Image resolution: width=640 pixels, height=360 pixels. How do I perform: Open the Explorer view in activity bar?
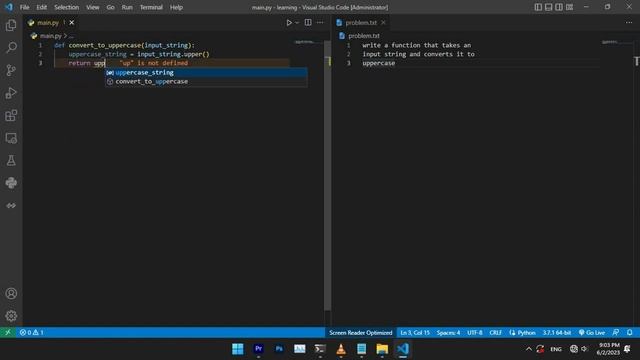pos(11,25)
